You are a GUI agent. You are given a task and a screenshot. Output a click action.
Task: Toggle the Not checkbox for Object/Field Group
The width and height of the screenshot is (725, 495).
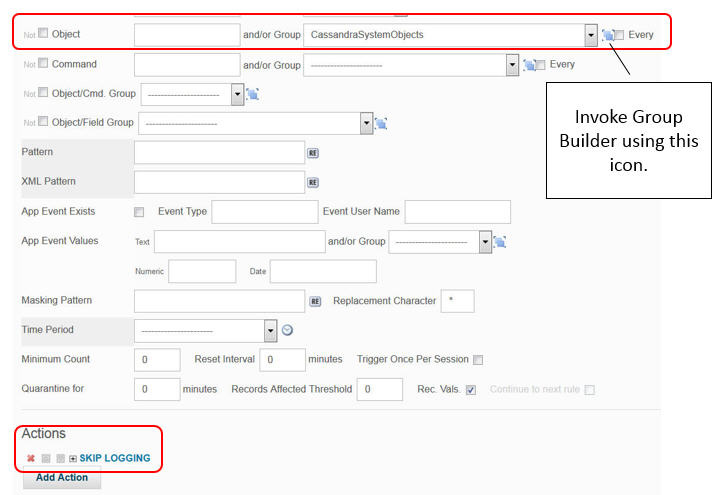[x=43, y=121]
